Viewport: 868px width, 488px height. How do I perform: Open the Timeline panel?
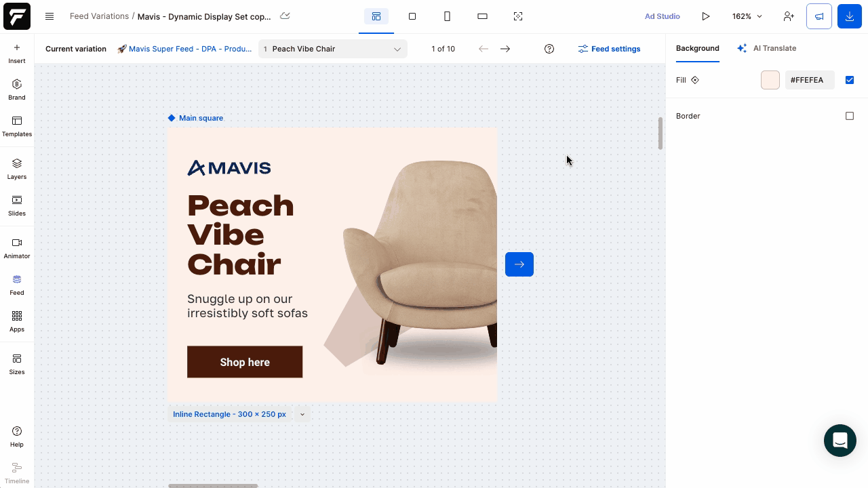(17, 473)
